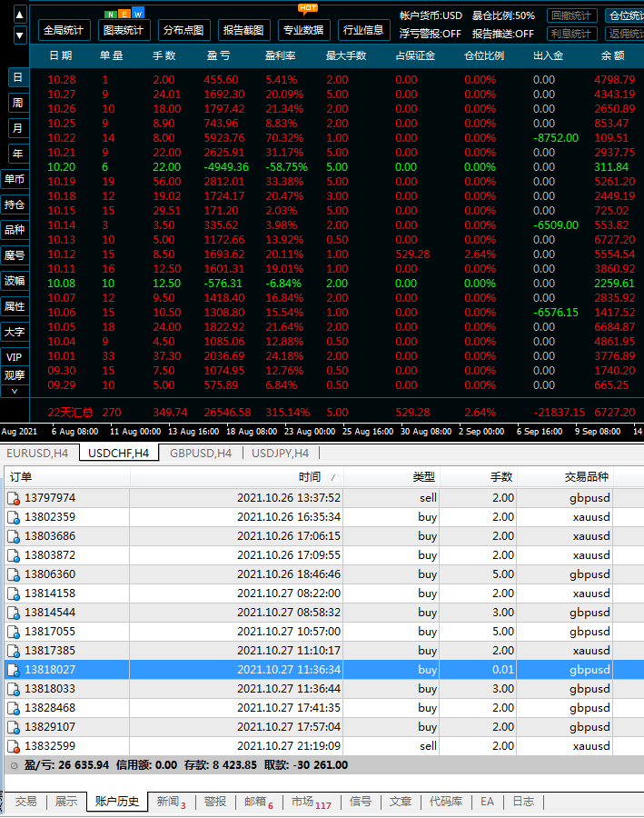Screen dimensions: 644x818
Task: Open the 新闻 terminal tab
Action: 172,802
